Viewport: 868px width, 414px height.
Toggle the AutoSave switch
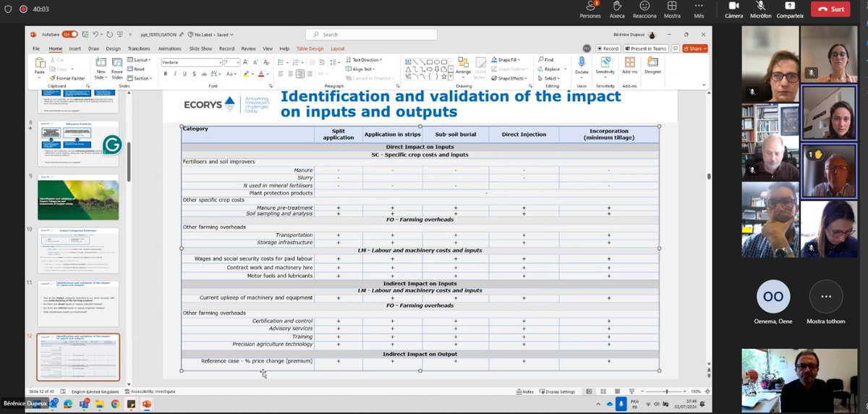69,34
